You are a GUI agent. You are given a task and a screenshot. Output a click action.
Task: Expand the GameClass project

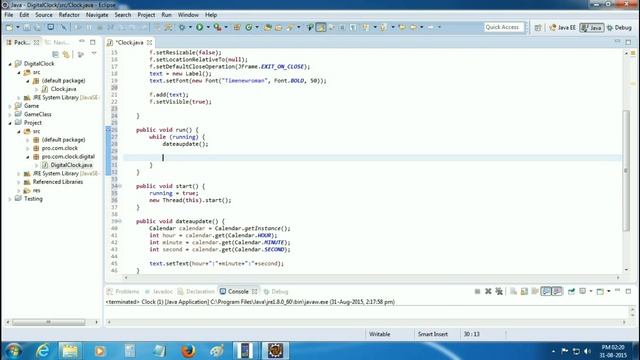point(10,115)
